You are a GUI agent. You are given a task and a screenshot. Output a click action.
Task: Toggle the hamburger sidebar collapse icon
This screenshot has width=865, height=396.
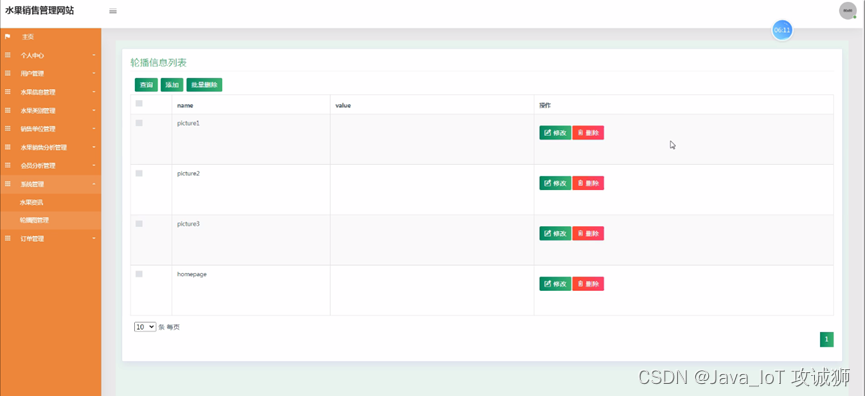tap(113, 11)
